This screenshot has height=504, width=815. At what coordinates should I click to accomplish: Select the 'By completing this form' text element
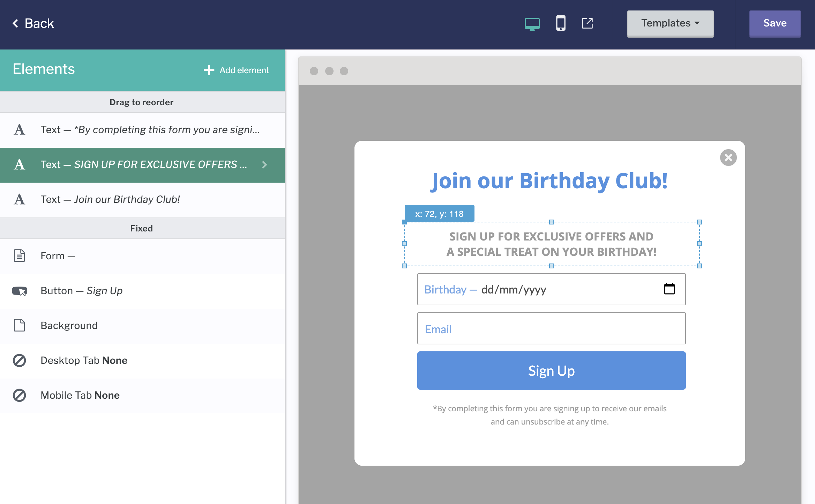pos(150,130)
